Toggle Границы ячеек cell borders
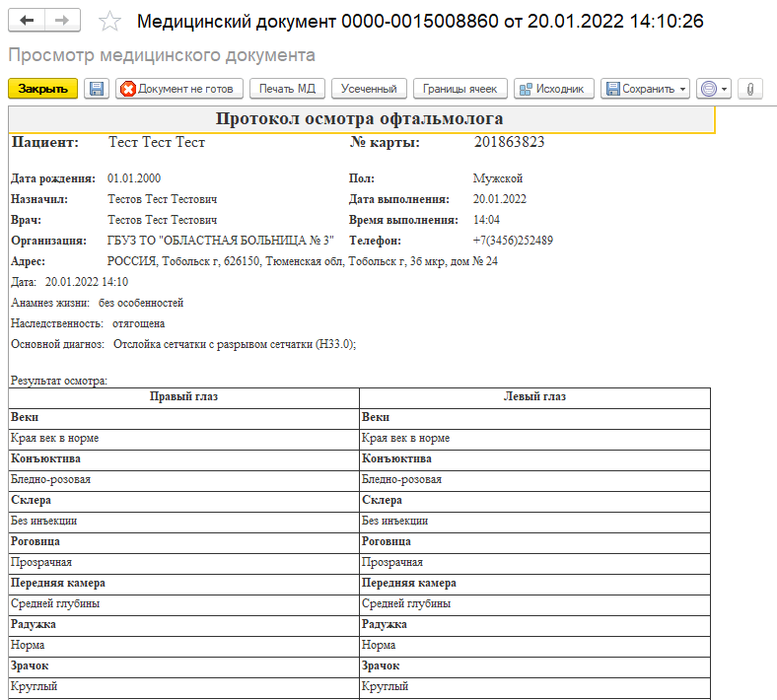The width and height of the screenshot is (777, 700). coord(459,89)
